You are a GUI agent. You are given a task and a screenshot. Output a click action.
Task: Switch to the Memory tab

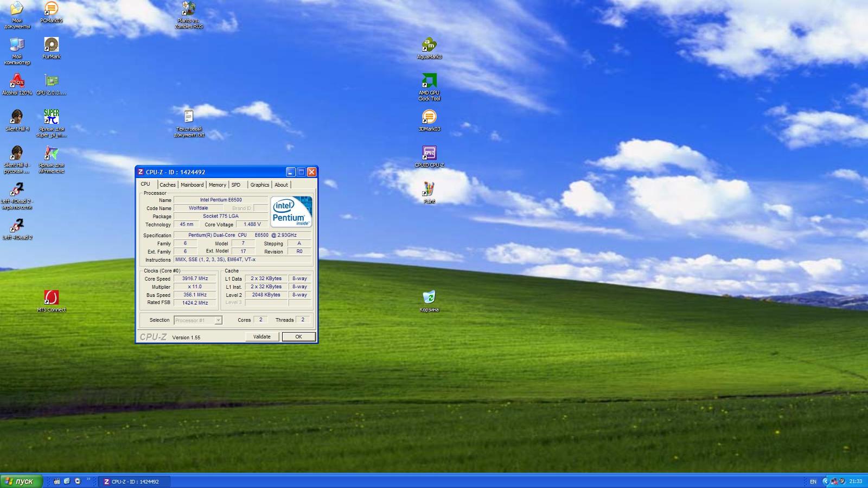218,185
